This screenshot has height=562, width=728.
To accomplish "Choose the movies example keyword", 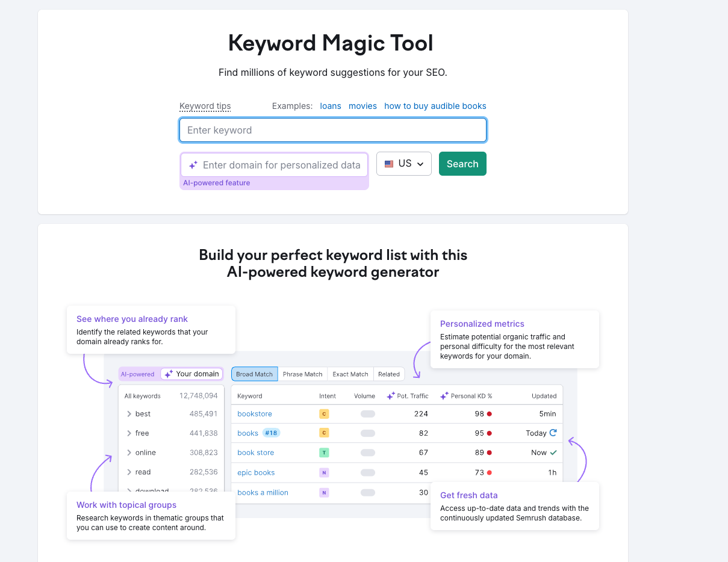I will point(362,106).
